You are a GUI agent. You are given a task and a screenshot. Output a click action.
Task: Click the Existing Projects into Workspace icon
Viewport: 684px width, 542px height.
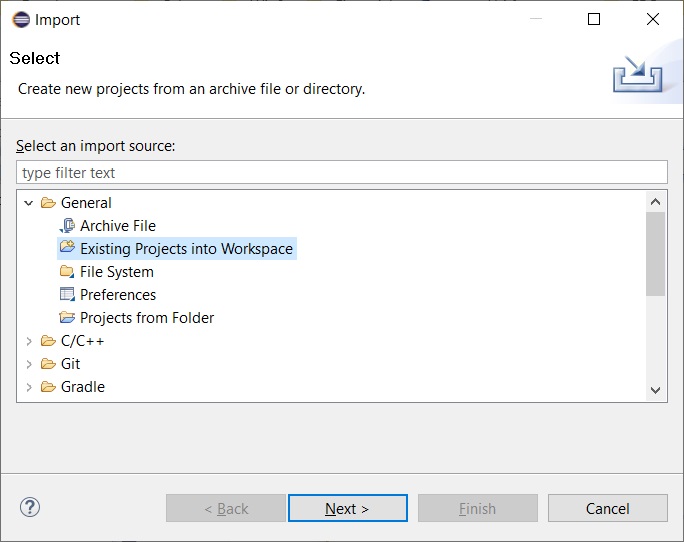pyautogui.click(x=67, y=247)
